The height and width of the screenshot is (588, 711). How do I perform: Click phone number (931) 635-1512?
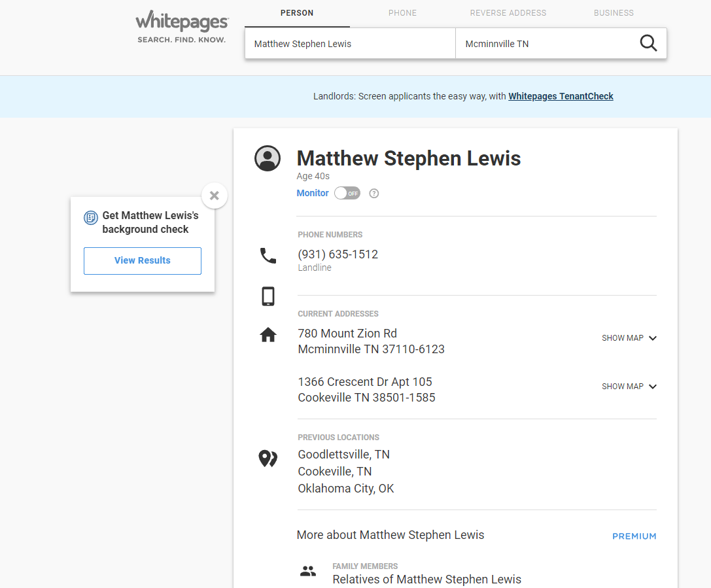pos(338,254)
